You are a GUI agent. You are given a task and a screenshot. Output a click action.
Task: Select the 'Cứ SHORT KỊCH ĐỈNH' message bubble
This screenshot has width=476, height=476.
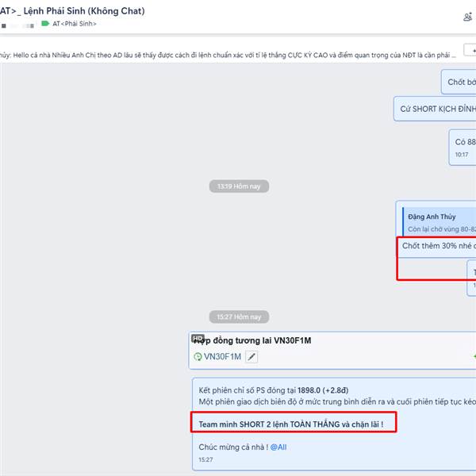pyautogui.click(x=435, y=109)
